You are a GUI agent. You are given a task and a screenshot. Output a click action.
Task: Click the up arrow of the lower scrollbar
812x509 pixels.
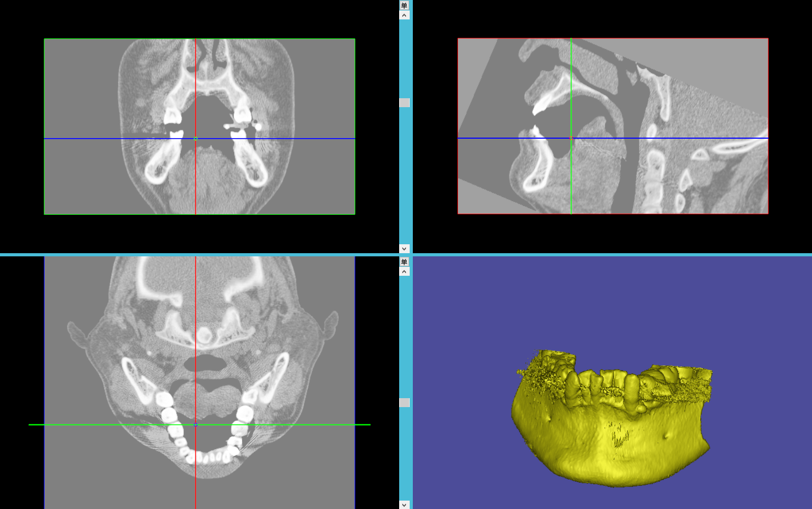(404, 272)
